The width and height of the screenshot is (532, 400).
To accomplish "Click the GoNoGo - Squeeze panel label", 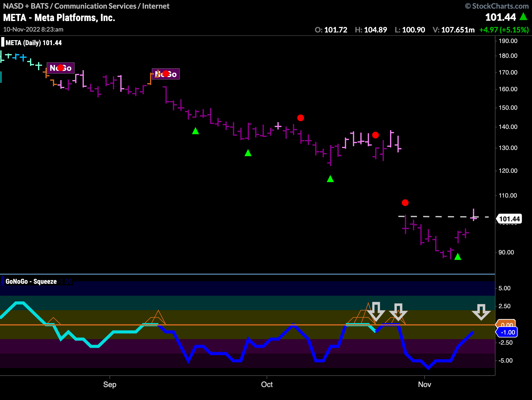I will tap(31, 281).
